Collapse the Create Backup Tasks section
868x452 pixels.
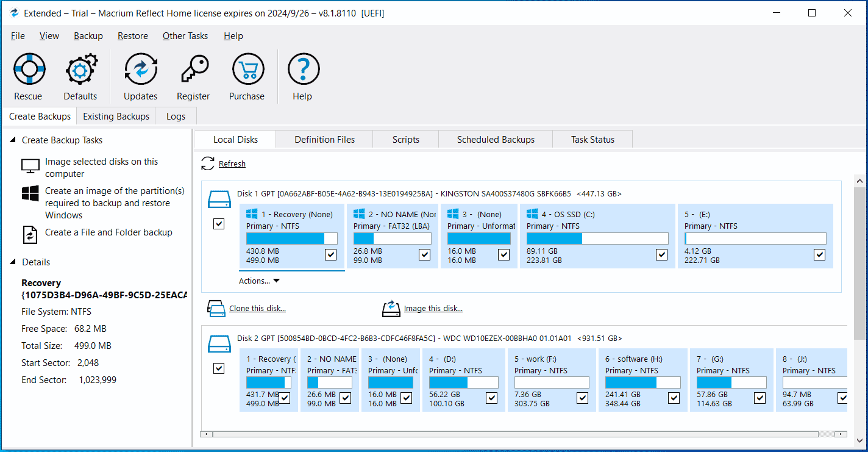pyautogui.click(x=12, y=140)
